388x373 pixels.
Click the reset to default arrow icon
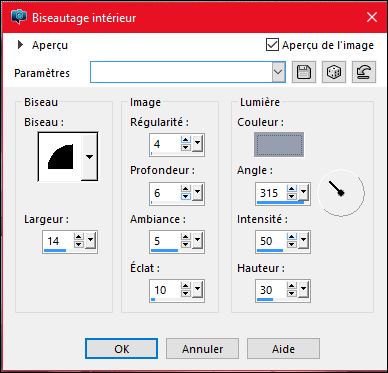(364, 72)
